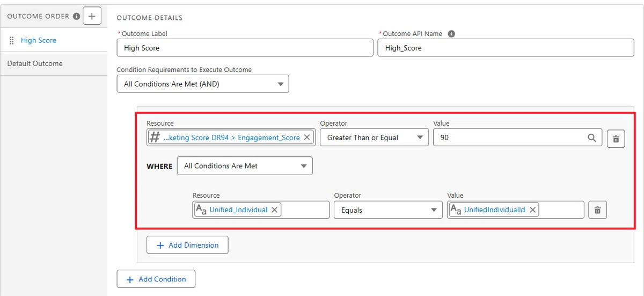Select Default Outcome in the list
This screenshot has height=296, width=644.
click(54, 63)
